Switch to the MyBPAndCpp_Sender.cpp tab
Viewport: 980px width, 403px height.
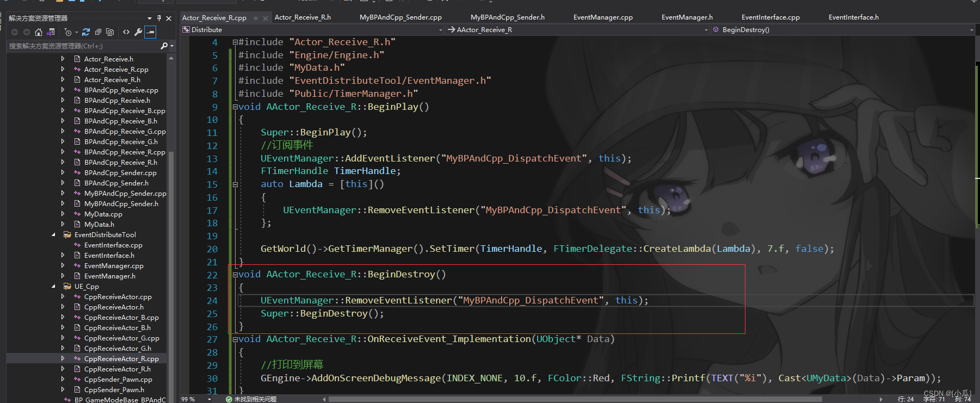point(400,17)
